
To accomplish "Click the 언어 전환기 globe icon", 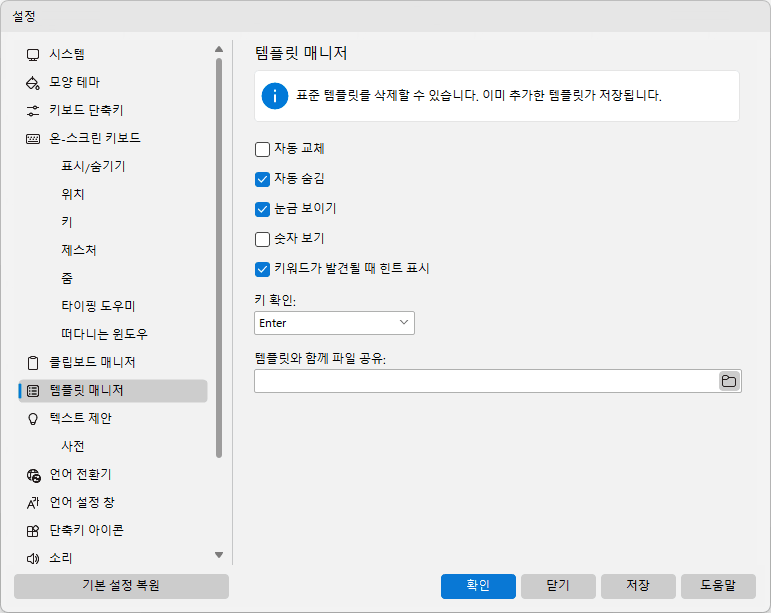I will [x=33, y=475].
